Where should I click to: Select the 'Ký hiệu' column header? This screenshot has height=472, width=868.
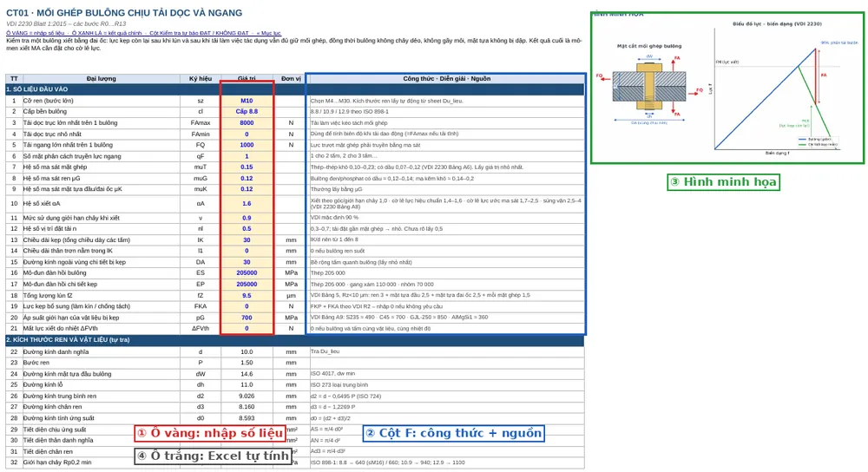(201, 79)
